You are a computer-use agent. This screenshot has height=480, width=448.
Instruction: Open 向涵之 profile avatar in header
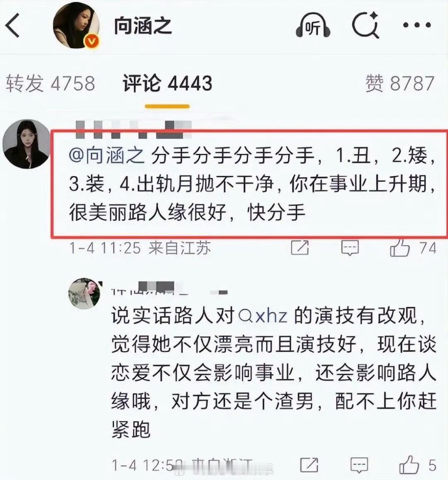coord(76,25)
